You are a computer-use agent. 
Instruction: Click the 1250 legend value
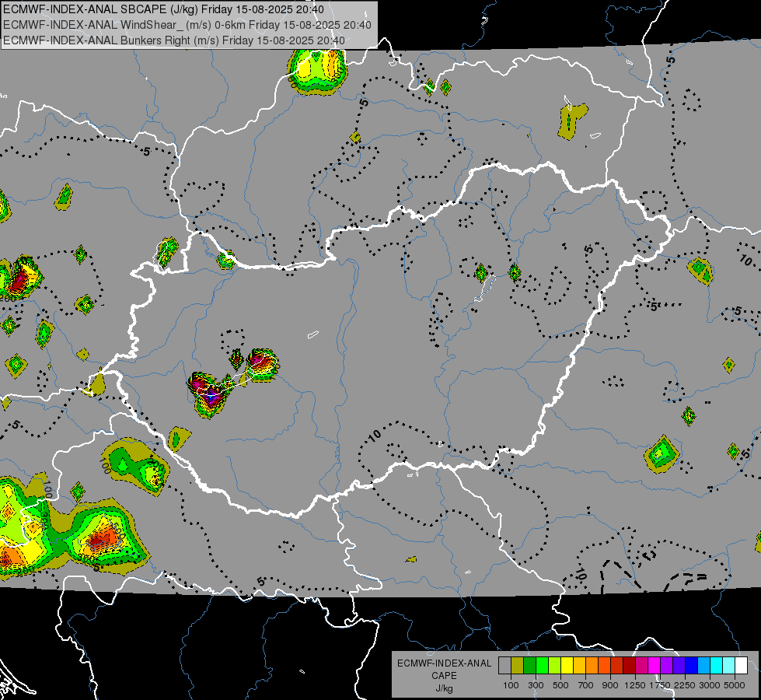[x=635, y=685]
